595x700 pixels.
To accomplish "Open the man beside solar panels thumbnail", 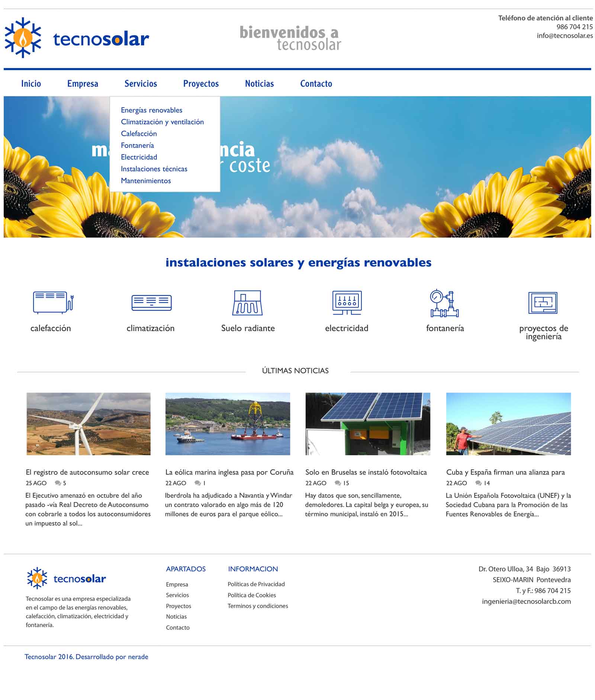I will [508, 424].
